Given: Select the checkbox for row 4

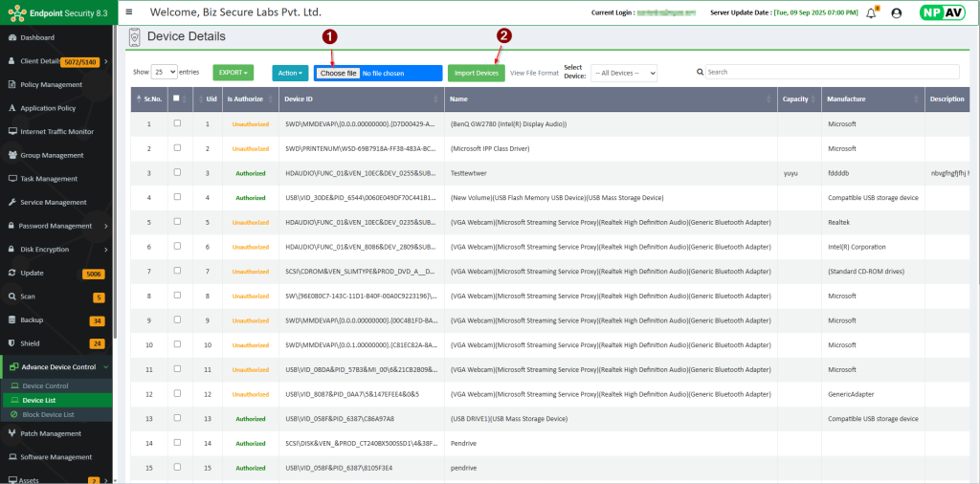Looking at the screenshot, I should (177, 197).
